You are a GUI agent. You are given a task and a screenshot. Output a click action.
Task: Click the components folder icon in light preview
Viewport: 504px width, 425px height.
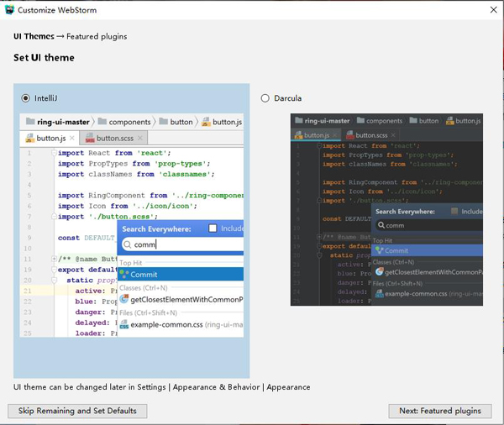click(x=102, y=121)
